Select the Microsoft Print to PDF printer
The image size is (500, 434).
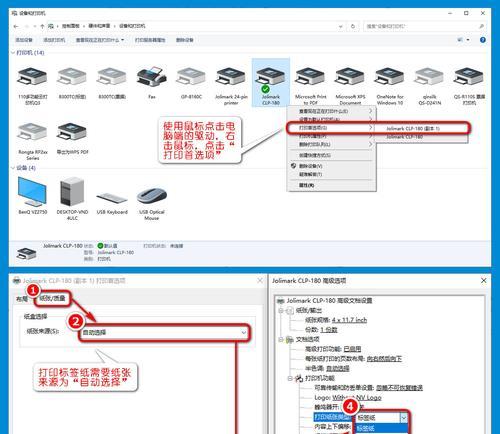(310, 85)
